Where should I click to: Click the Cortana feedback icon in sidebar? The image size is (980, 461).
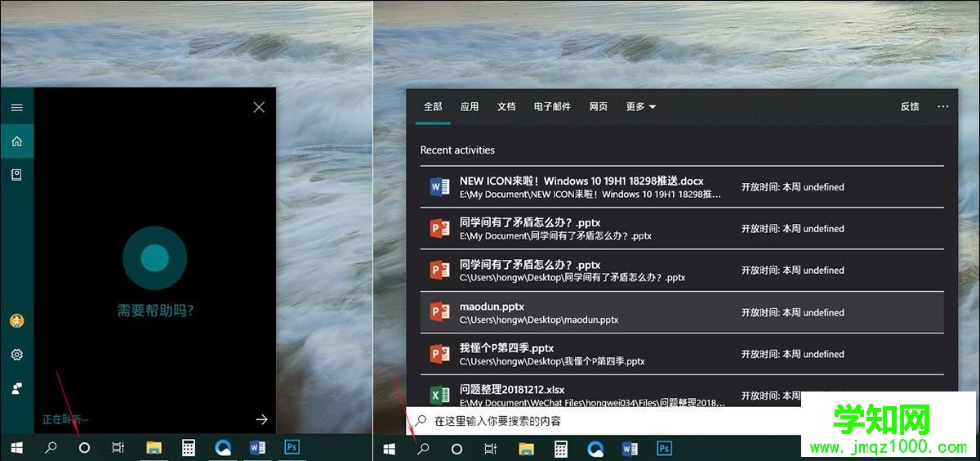(x=16, y=388)
